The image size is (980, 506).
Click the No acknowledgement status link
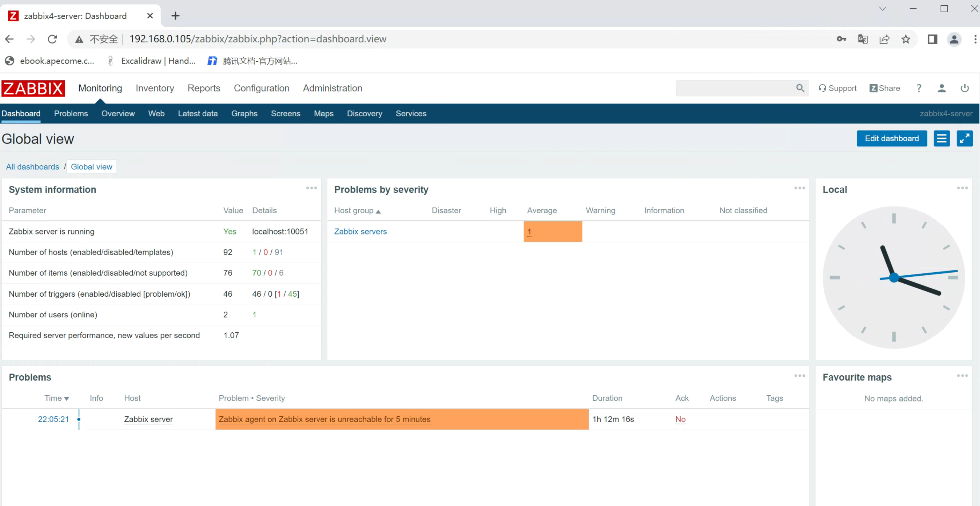[680, 419]
